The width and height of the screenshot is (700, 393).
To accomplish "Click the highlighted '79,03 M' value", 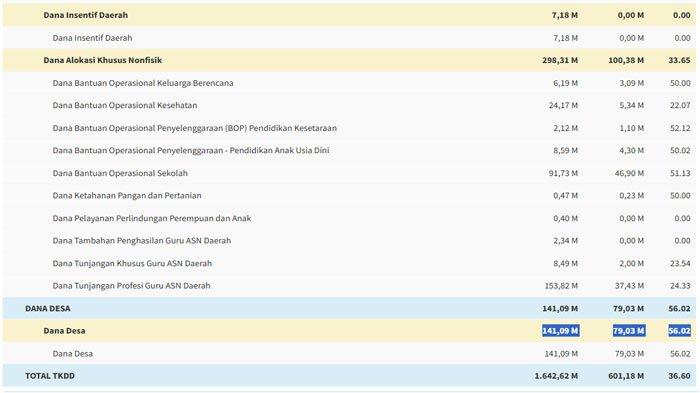I will click(628, 330).
